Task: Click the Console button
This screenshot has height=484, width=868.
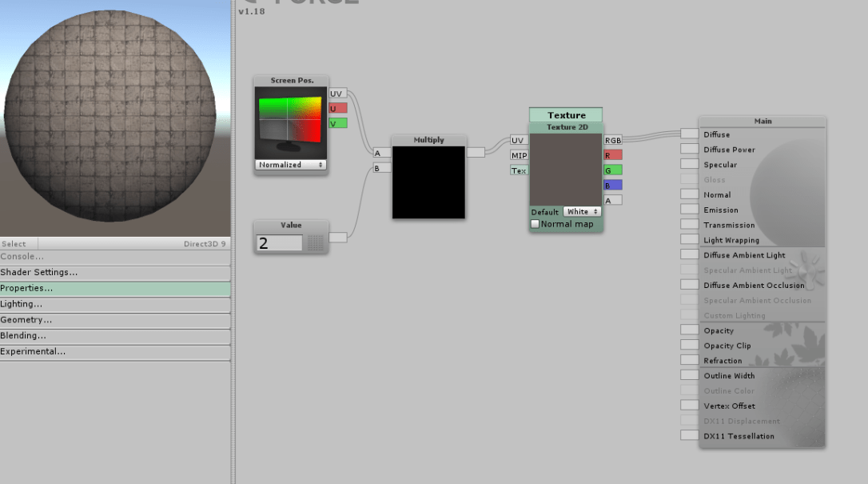Action: pyautogui.click(x=24, y=256)
